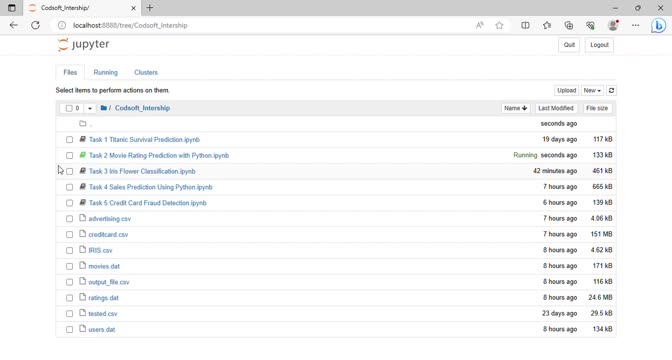Select the users.dat checkbox
The height and width of the screenshot is (360, 672).
tap(69, 330)
